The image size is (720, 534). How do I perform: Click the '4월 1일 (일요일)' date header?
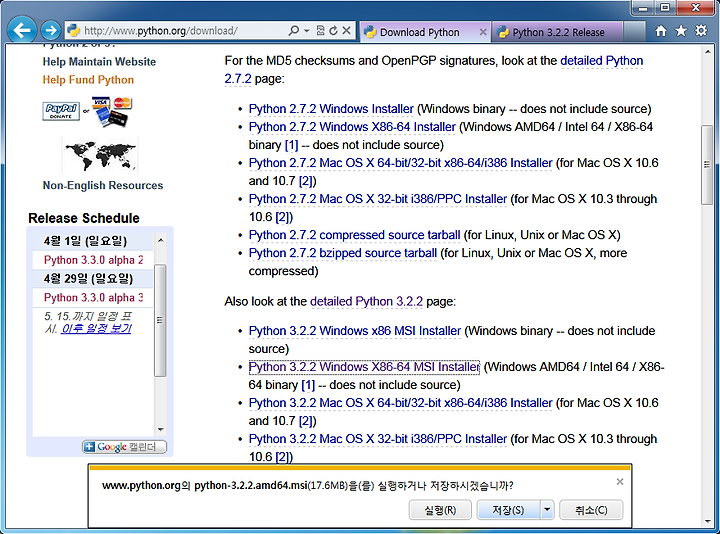tap(85, 241)
